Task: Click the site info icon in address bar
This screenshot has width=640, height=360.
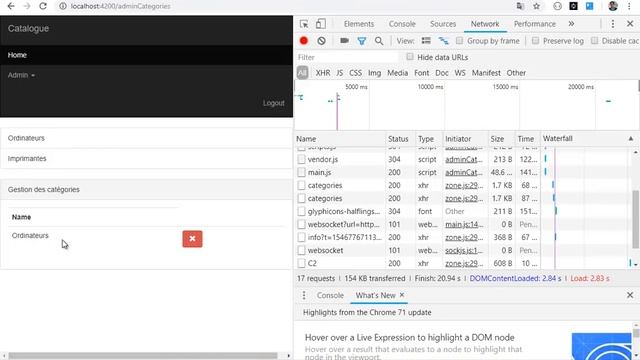Action: [x=62, y=6]
